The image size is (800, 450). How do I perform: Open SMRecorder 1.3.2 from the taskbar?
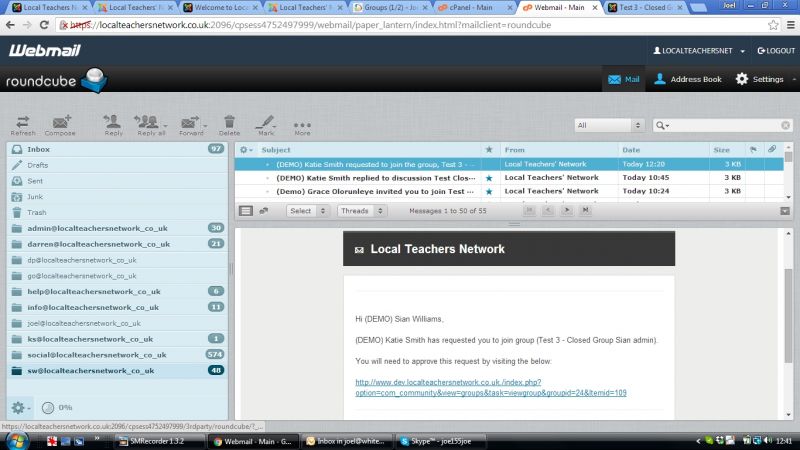[x=159, y=441]
